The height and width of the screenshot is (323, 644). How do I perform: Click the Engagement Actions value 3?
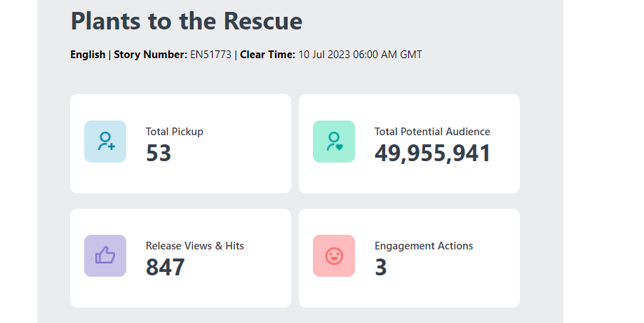click(x=380, y=268)
